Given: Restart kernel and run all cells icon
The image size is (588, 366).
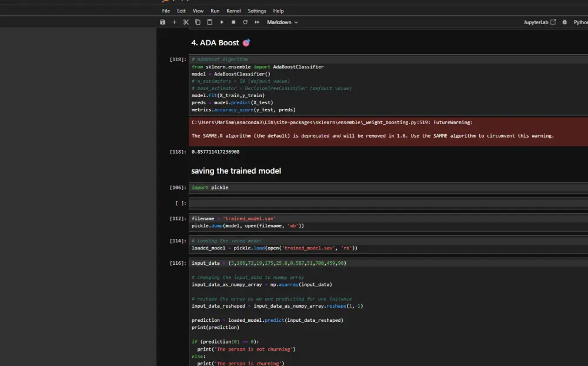Looking at the screenshot, I should pos(257,22).
